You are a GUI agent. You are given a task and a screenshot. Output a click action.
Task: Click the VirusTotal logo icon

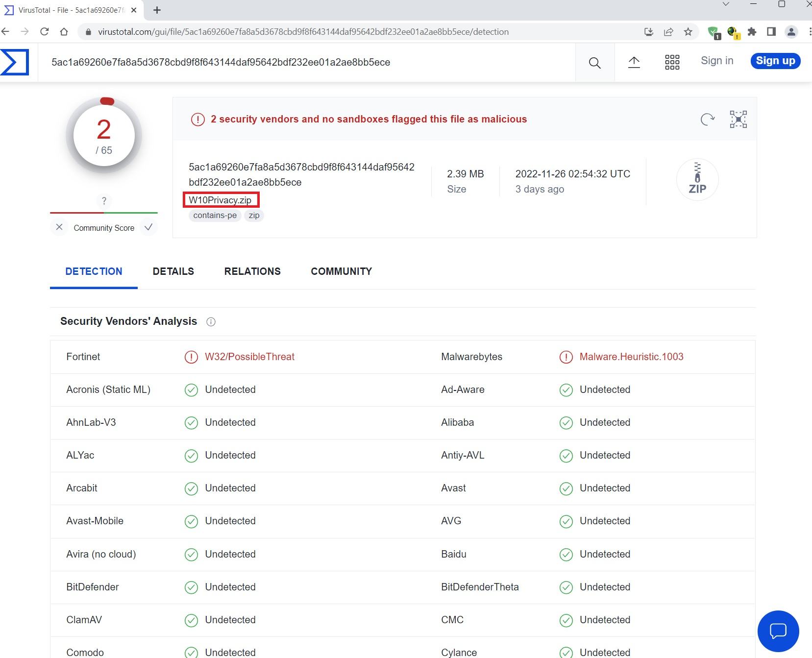click(15, 62)
